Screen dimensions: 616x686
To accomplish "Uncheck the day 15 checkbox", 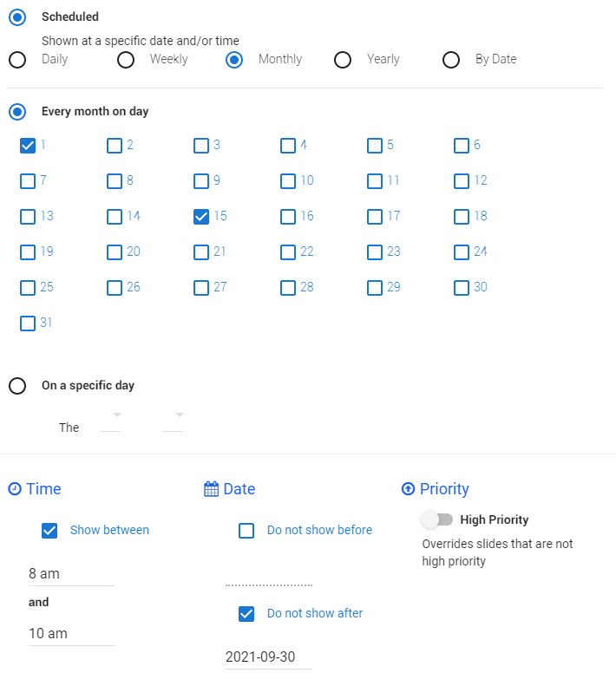I will click(201, 216).
